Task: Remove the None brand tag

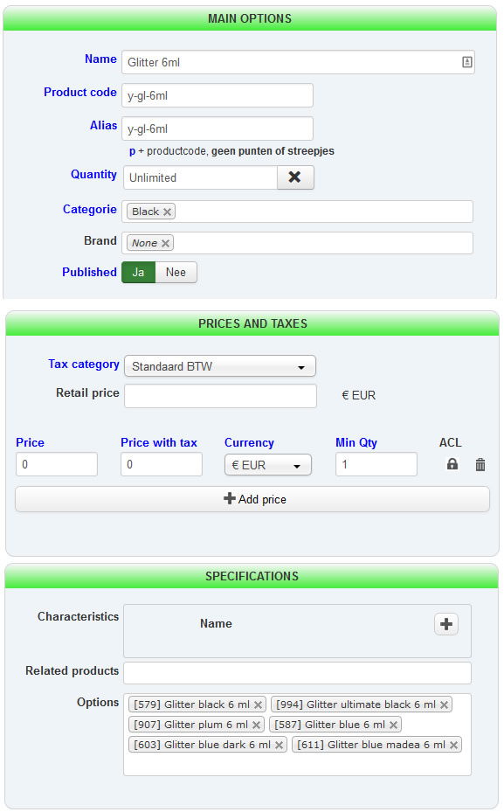Action: pyautogui.click(x=165, y=243)
